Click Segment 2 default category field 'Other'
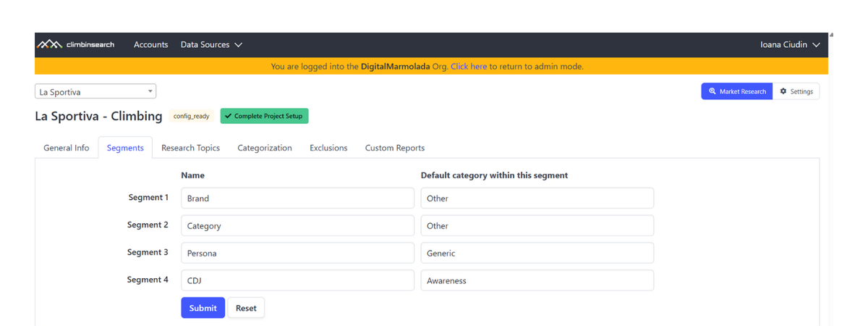This screenshot has height=326, width=868. coord(537,225)
